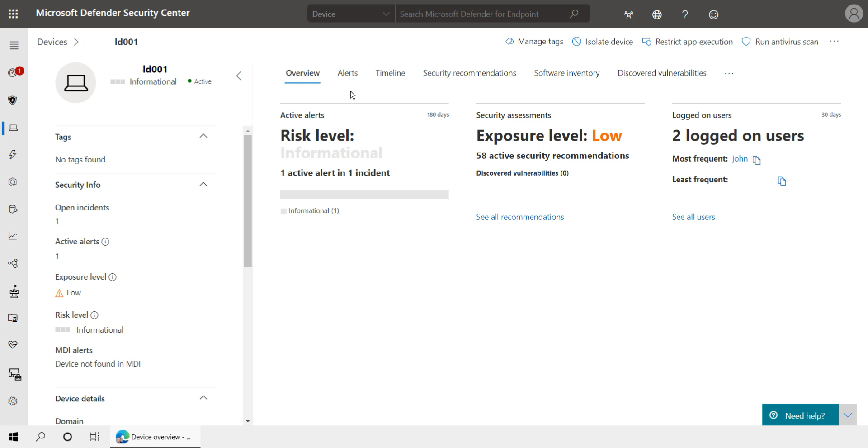
Task: Copy the least frequent user name
Action: pyautogui.click(x=782, y=181)
